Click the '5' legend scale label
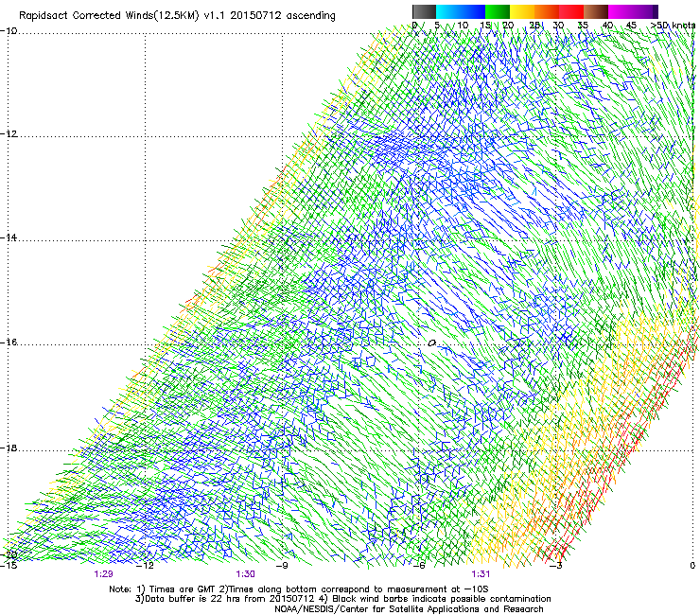 (437, 26)
